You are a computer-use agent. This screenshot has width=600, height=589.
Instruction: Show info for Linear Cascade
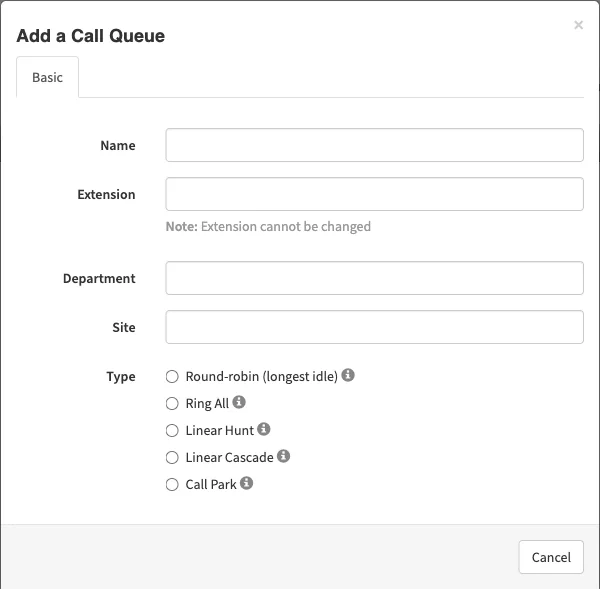coord(283,456)
